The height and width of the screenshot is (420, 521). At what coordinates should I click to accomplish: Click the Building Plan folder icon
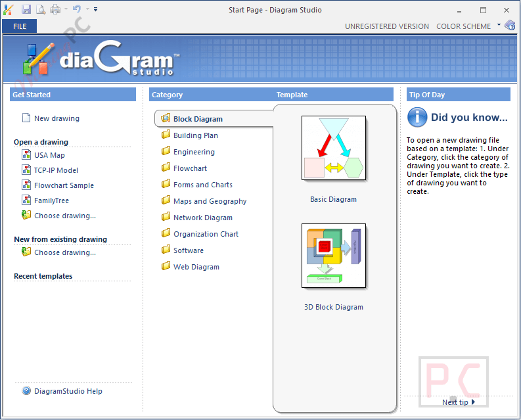[x=166, y=135]
